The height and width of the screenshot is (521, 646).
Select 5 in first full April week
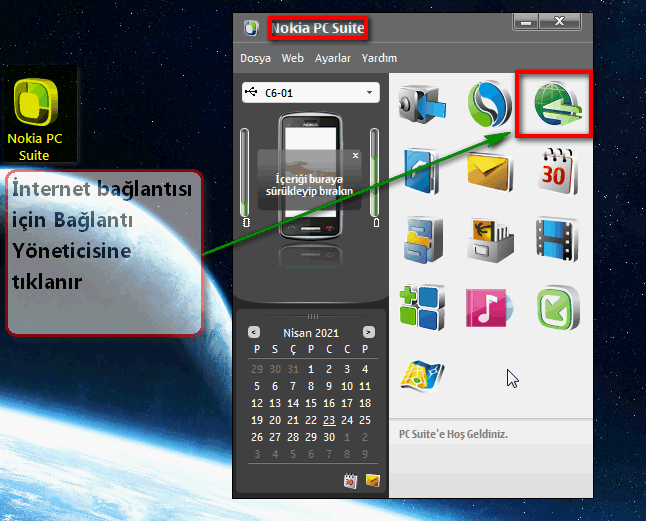(257, 386)
